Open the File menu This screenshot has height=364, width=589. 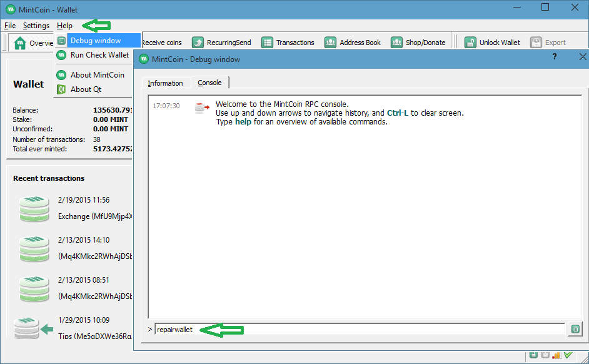(10, 26)
